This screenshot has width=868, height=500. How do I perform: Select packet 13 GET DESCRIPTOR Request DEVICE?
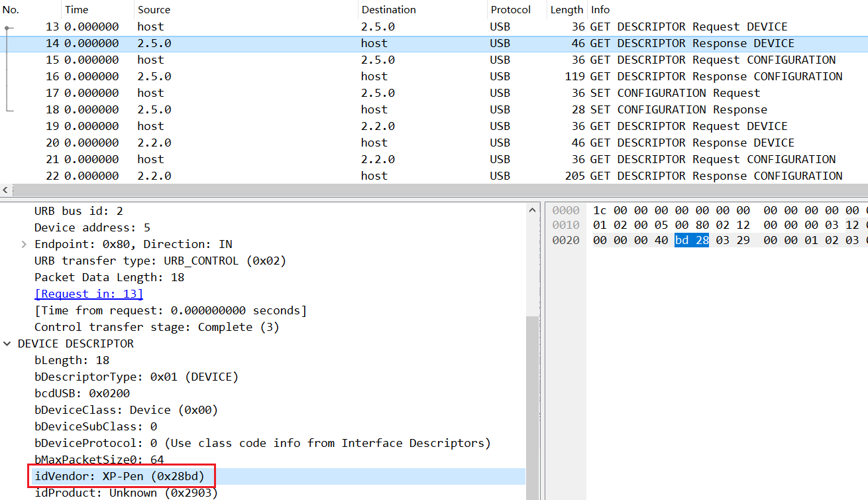pos(434,27)
